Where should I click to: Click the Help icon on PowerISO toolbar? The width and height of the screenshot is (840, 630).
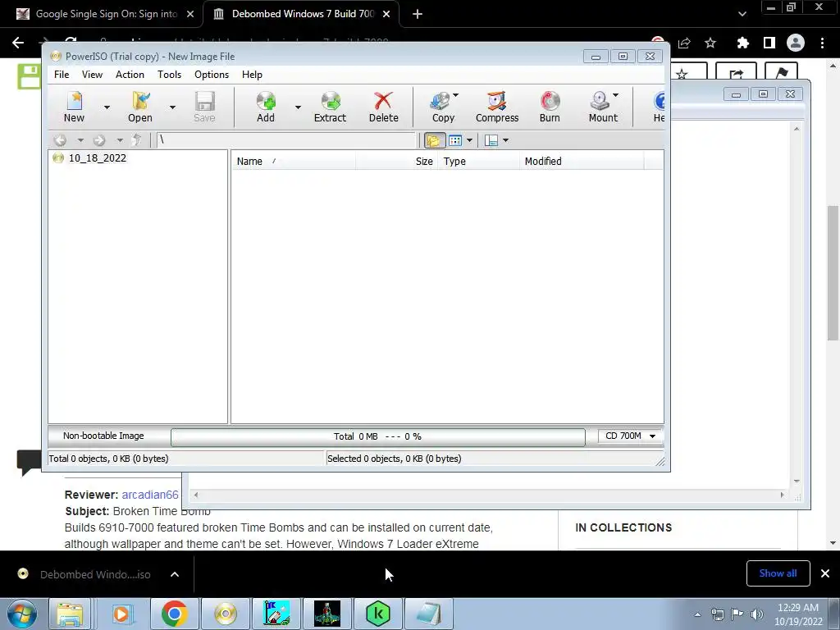659,107
